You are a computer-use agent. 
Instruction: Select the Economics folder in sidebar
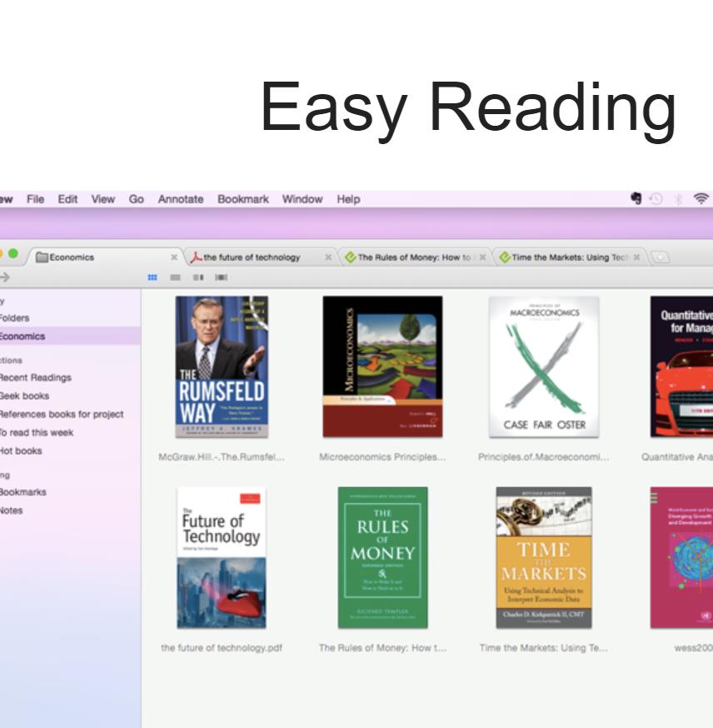[x=70, y=337]
